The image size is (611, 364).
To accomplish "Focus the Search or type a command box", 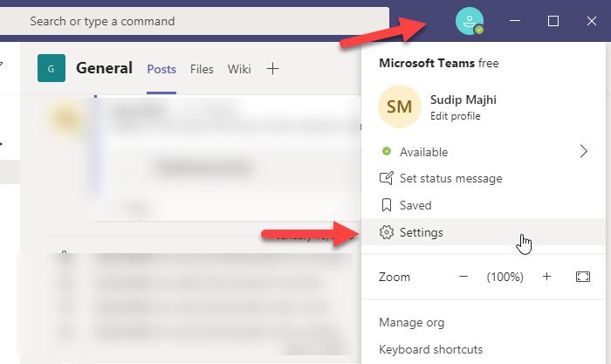I will point(194,21).
